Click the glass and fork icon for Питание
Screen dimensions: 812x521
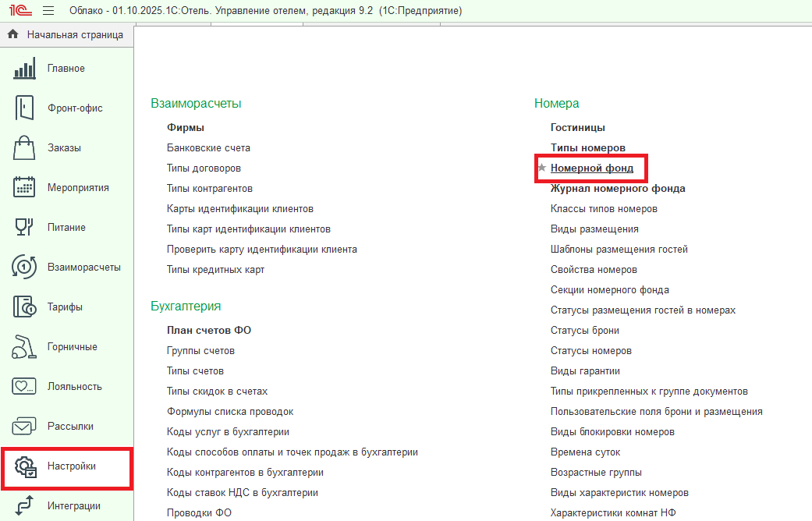[x=24, y=228]
